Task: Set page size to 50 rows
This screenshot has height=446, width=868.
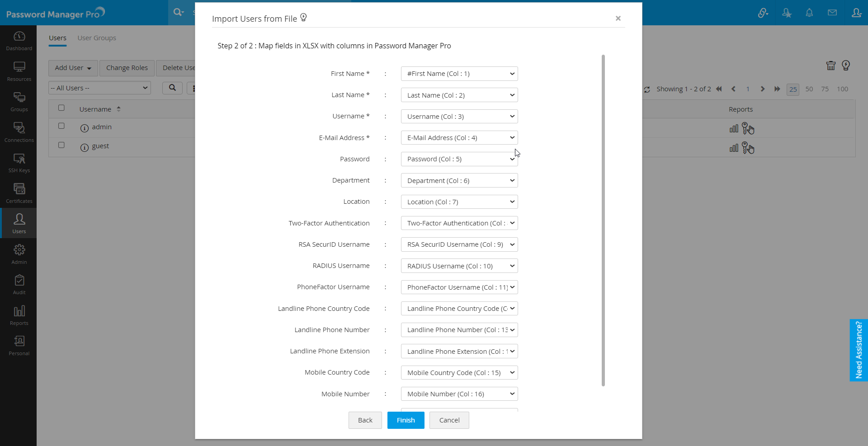Action: [x=809, y=89]
